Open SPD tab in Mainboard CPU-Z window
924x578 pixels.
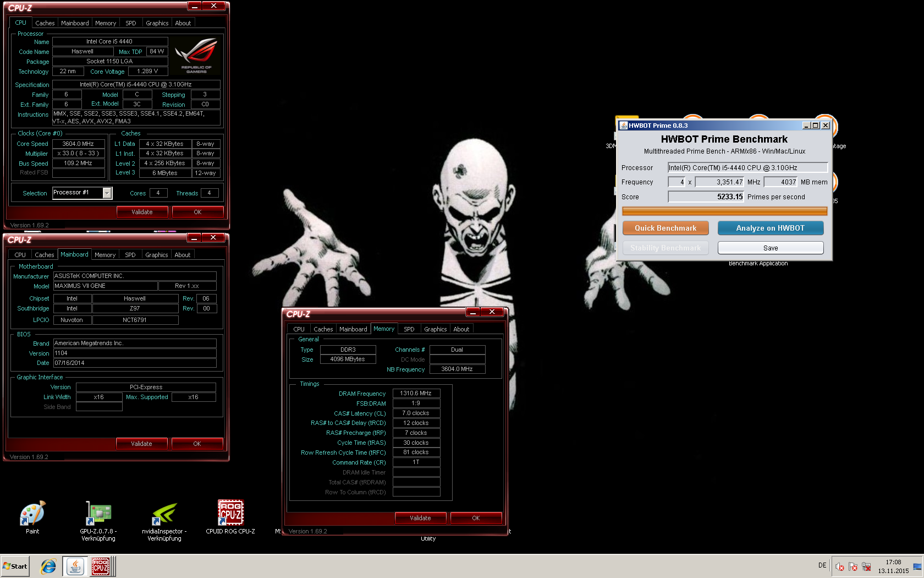tap(130, 255)
